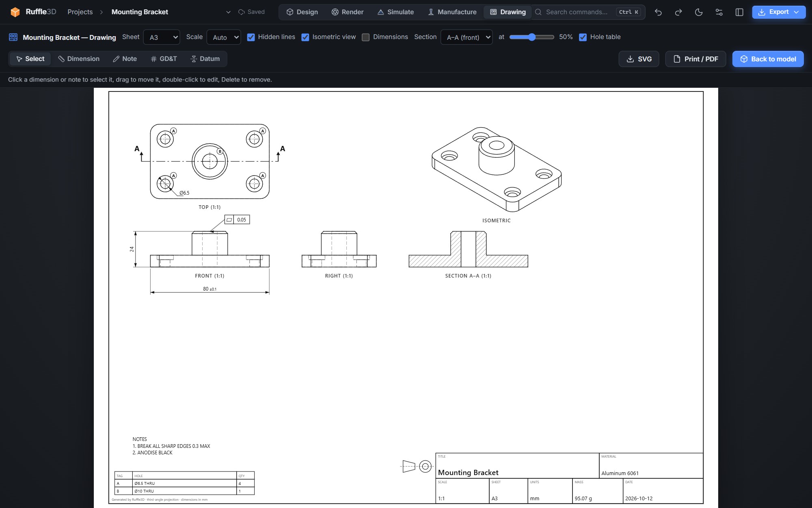Expand the project name chevron dropdown

pos(228,12)
